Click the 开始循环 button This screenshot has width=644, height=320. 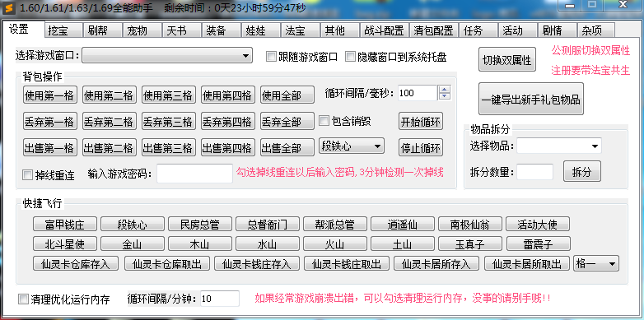421,121
